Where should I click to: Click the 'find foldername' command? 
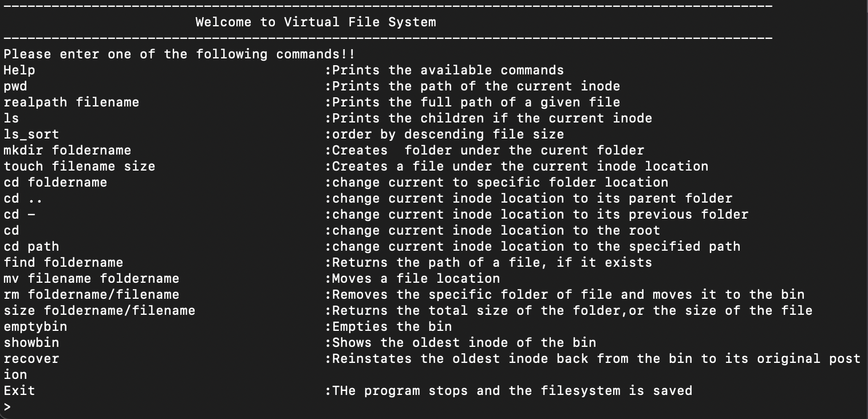[64, 263]
